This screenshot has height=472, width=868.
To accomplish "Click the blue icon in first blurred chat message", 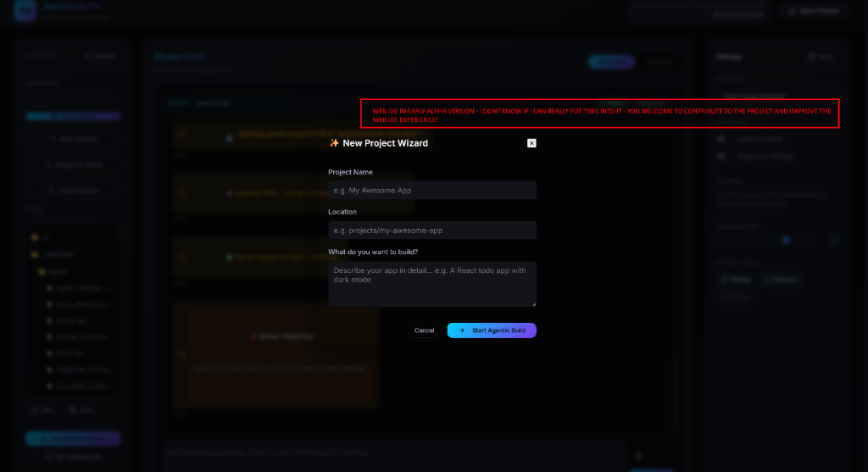I will click(229, 136).
